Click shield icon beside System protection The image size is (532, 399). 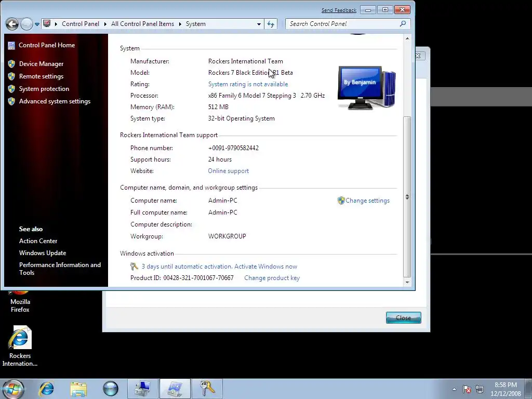(11, 89)
